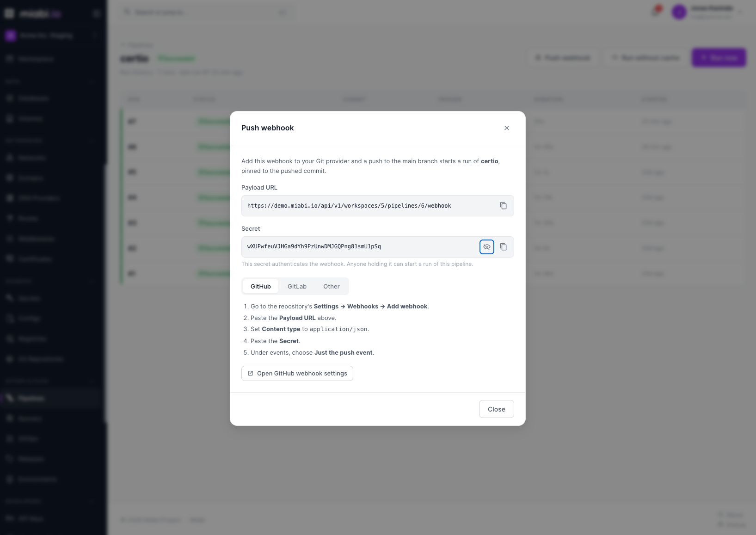The width and height of the screenshot is (756, 535).
Task: Click the external-link icon on GitHub settings button
Action: tap(250, 374)
